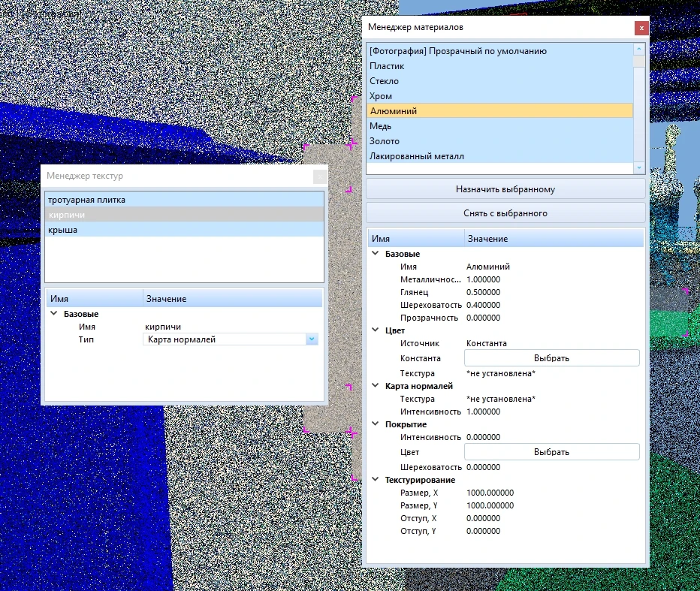Choose тротуарная плитка texture
700x591 pixels.
pyautogui.click(x=86, y=200)
